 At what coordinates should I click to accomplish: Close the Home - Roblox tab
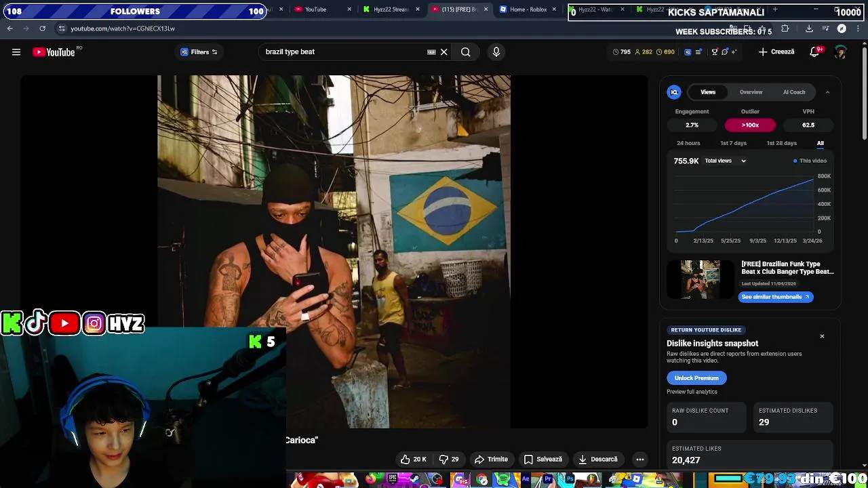click(x=554, y=9)
